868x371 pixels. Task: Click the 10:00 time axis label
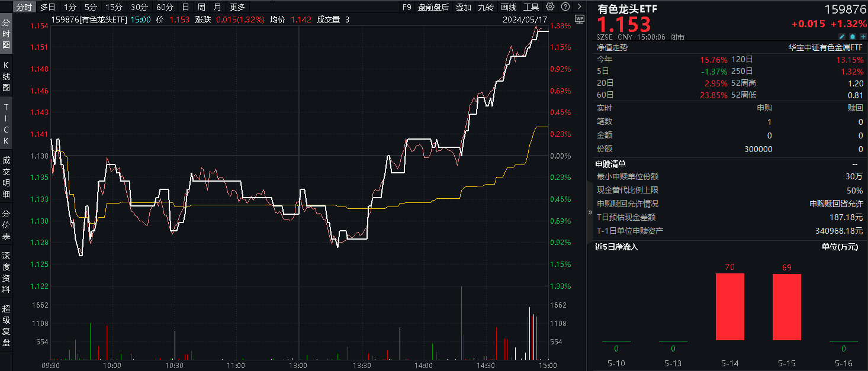[112, 366]
